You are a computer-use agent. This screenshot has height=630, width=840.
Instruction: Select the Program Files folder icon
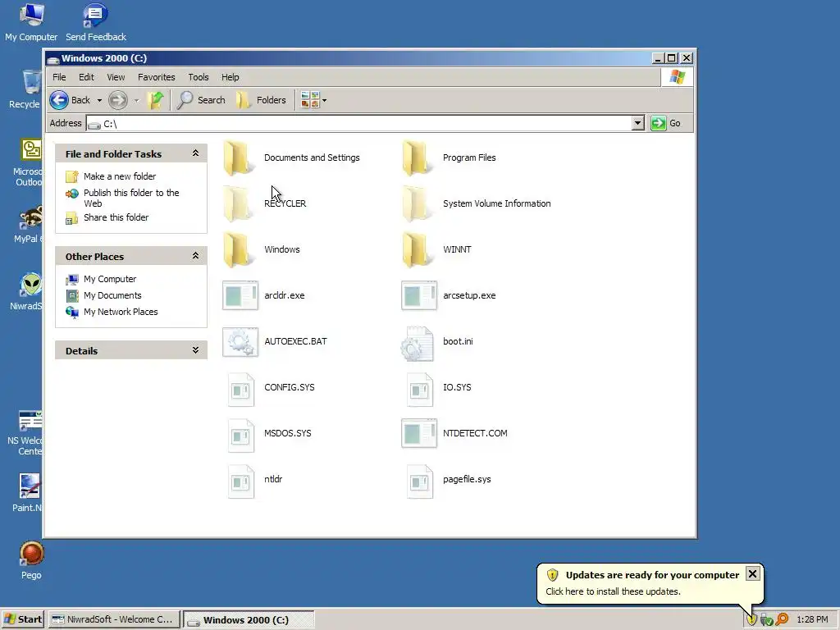coord(416,157)
